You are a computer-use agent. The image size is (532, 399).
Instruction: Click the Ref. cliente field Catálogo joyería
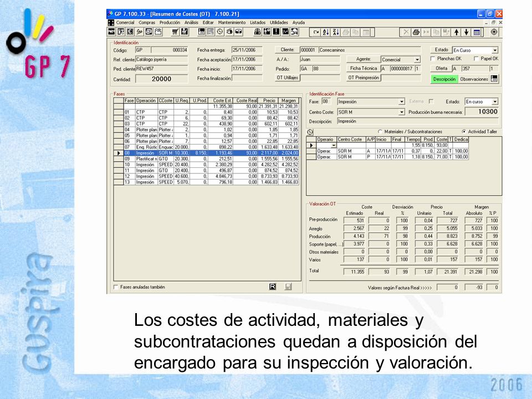click(x=161, y=59)
